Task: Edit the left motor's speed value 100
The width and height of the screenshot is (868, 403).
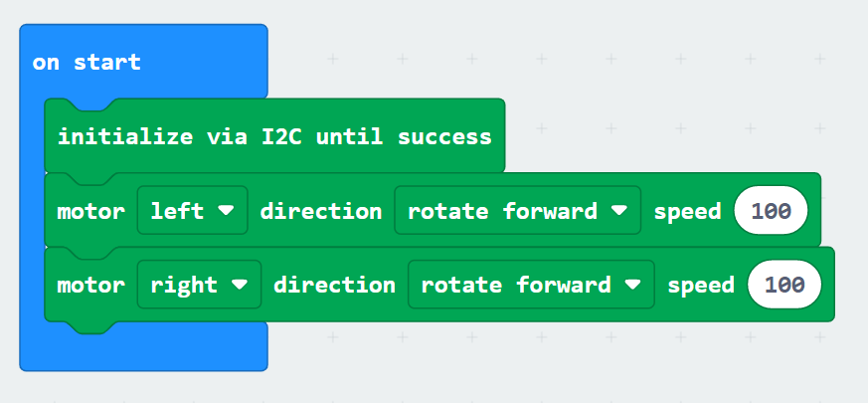Action: (x=771, y=211)
